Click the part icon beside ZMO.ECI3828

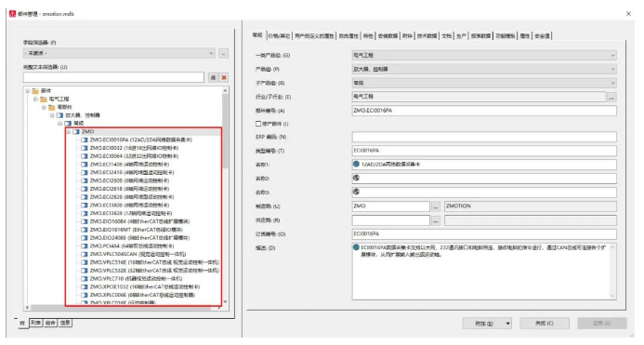pos(85,213)
